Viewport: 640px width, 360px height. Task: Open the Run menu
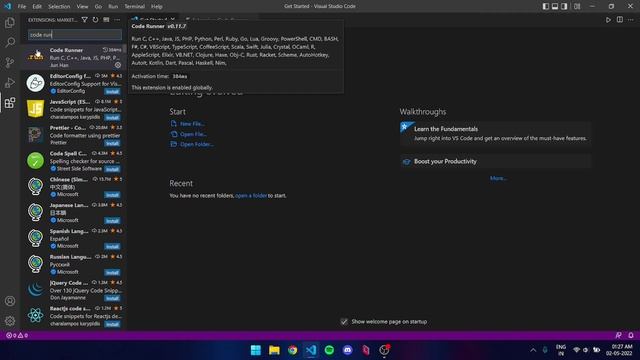(x=113, y=7)
